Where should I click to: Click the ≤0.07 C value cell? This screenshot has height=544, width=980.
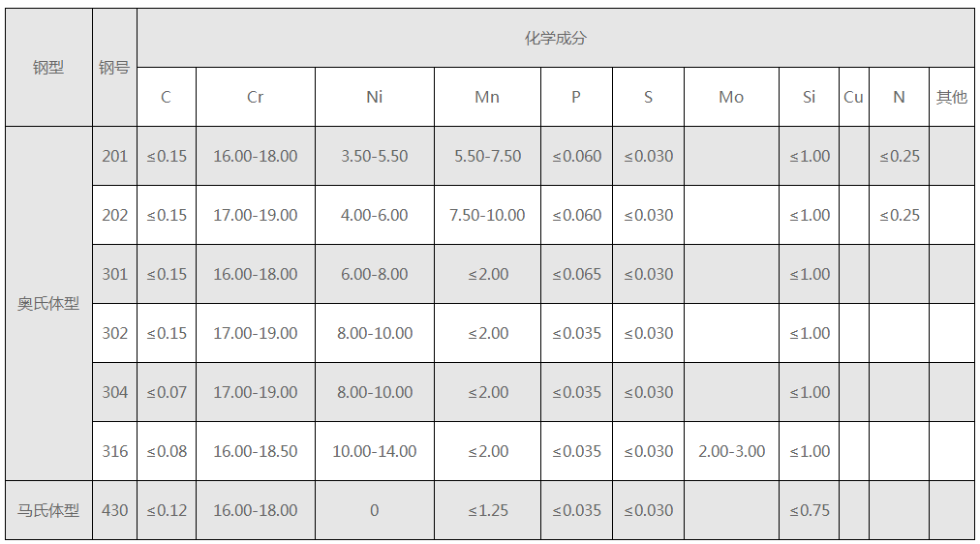[x=167, y=392]
